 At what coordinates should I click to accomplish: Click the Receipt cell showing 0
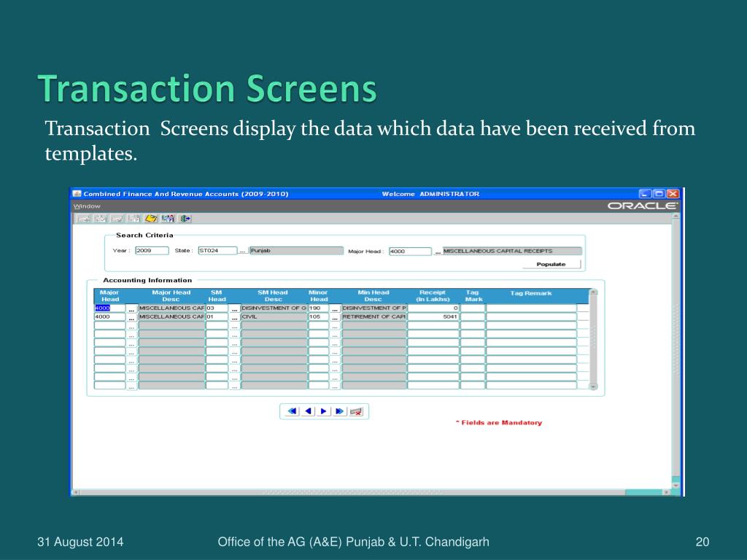[433, 308]
